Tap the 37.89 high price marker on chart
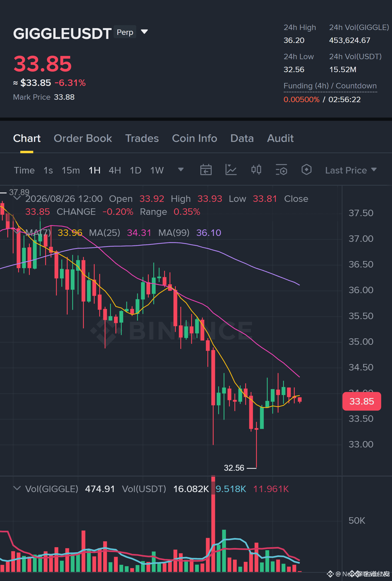The width and height of the screenshot is (392, 581). click(x=19, y=192)
